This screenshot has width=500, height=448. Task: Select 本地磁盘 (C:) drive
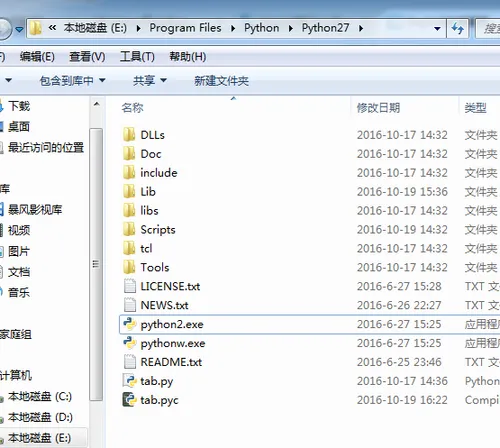[40, 397]
